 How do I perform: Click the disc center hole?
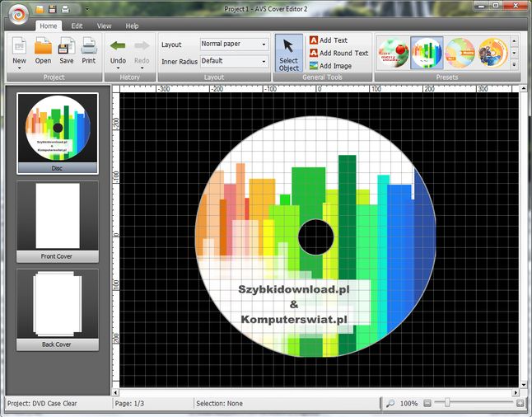coord(316,237)
